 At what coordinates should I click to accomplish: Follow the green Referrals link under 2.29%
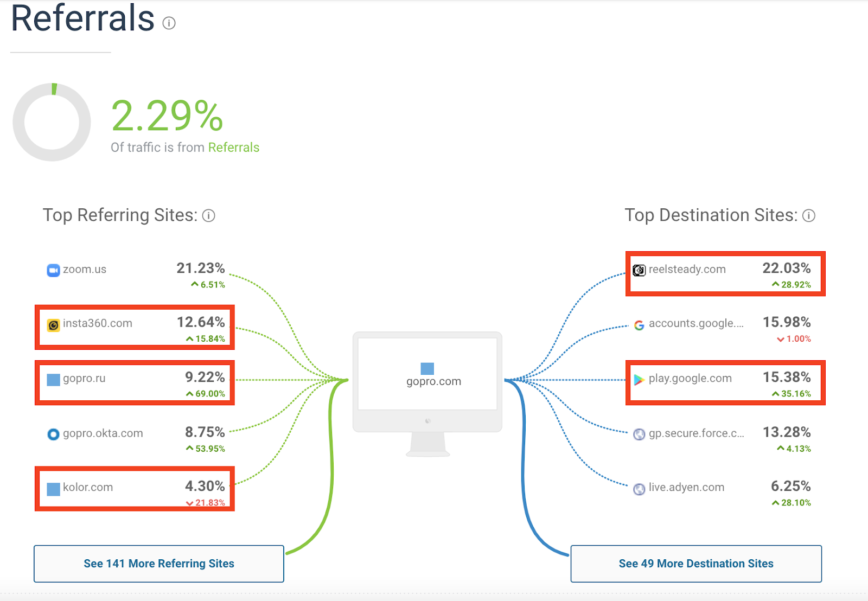234,148
